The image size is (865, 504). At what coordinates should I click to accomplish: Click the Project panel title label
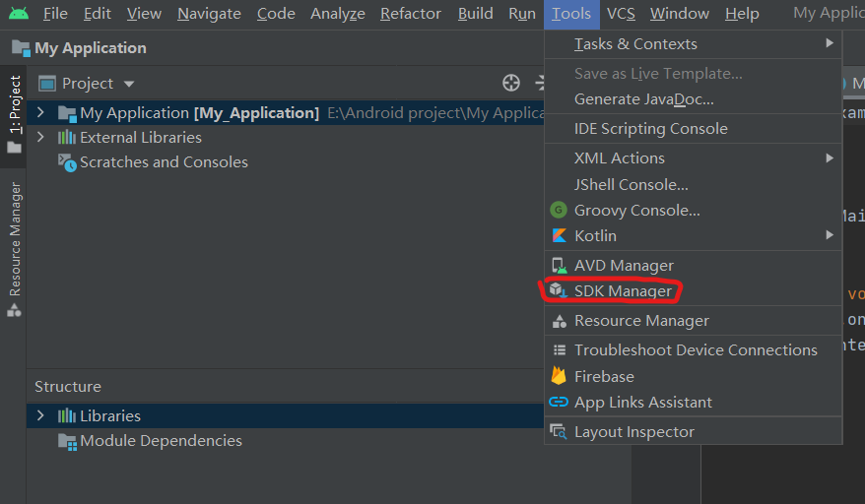coord(88,84)
